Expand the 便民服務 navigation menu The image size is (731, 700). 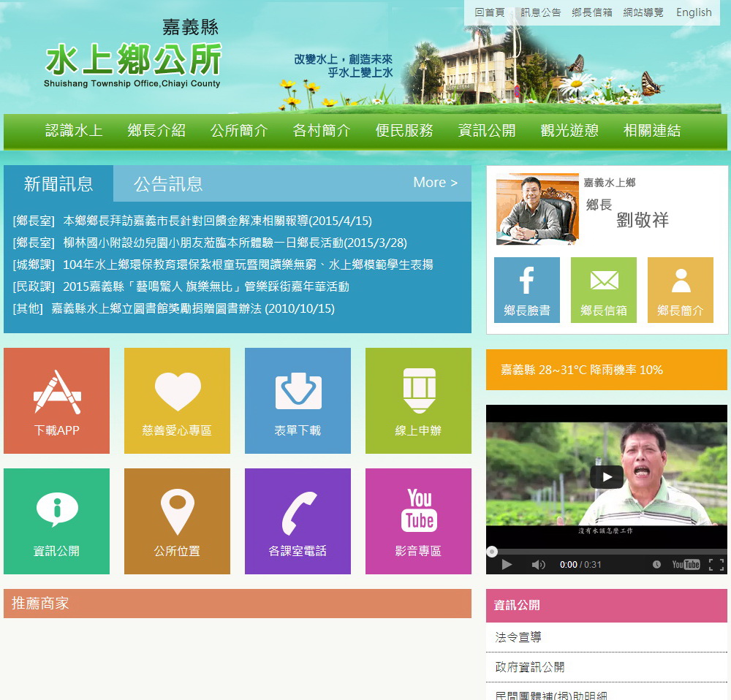pyautogui.click(x=404, y=131)
